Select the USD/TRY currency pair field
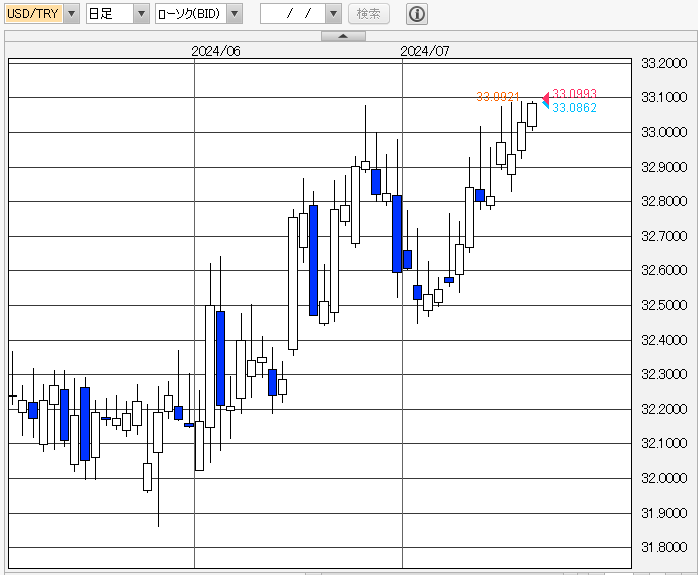Viewport: 698px width, 575px height. [x=34, y=14]
